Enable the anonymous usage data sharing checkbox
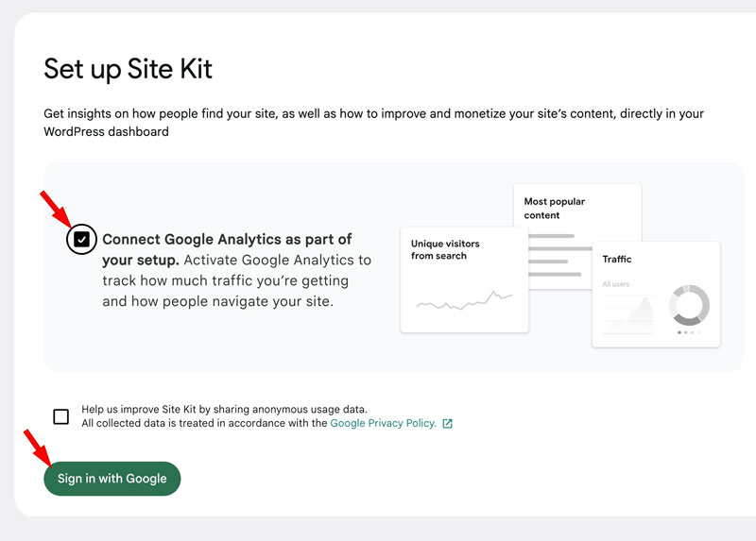This screenshot has height=541, width=756. tap(61, 416)
